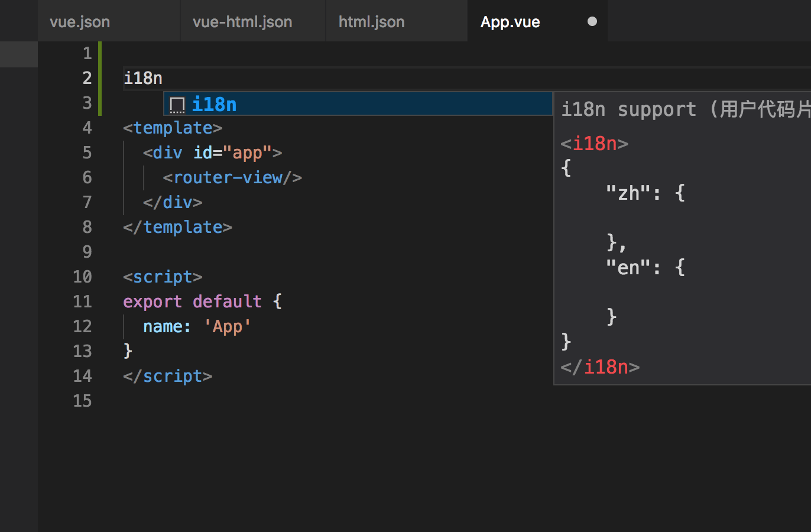Screen dimensions: 811x532
Task: Click the closing div tag
Action: (x=173, y=202)
